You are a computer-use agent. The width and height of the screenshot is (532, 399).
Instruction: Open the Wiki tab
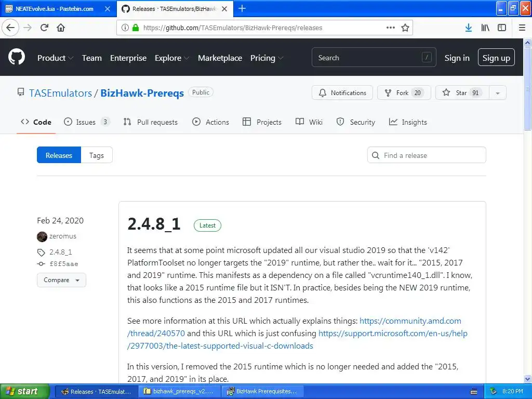tap(309, 122)
